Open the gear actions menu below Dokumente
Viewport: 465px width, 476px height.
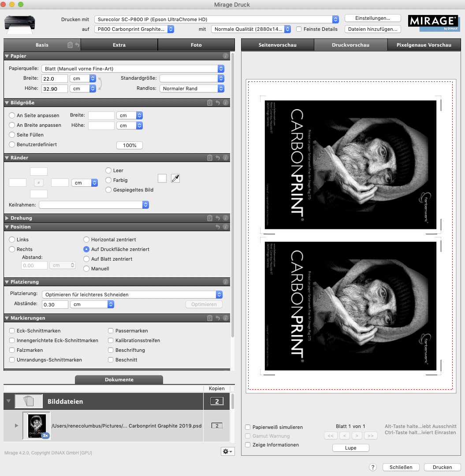tap(227, 451)
